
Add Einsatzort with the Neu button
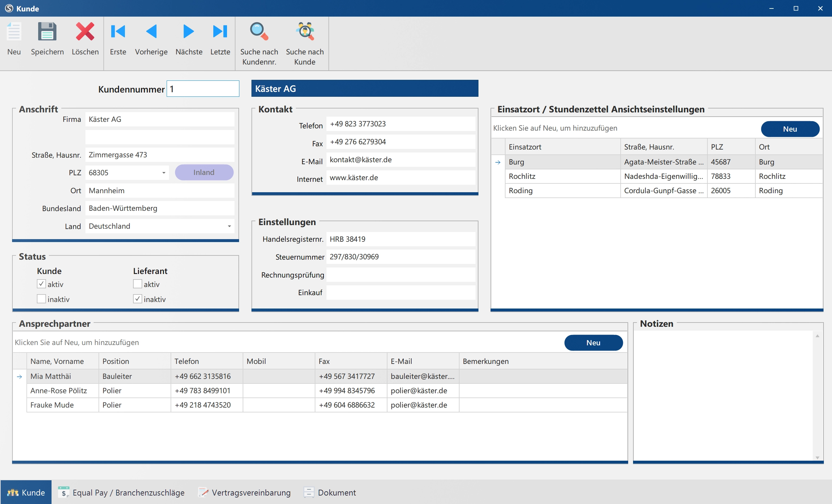(x=790, y=129)
